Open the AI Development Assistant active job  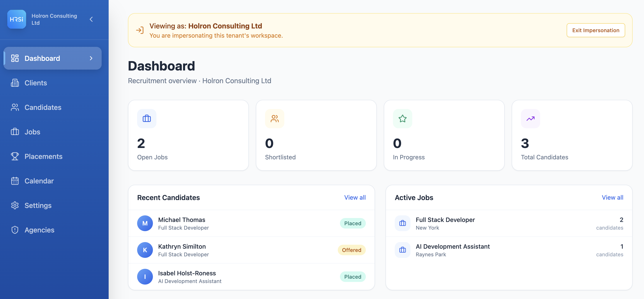click(x=509, y=250)
